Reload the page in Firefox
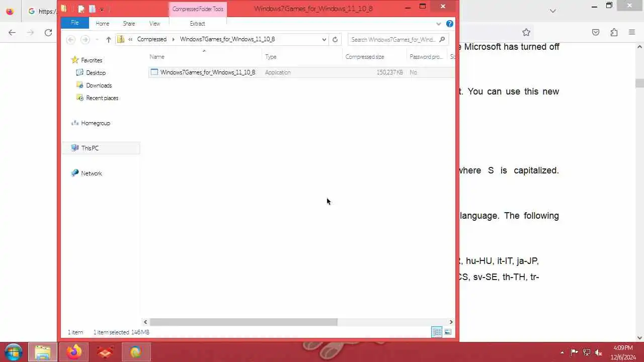The image size is (644, 362). (x=48, y=32)
